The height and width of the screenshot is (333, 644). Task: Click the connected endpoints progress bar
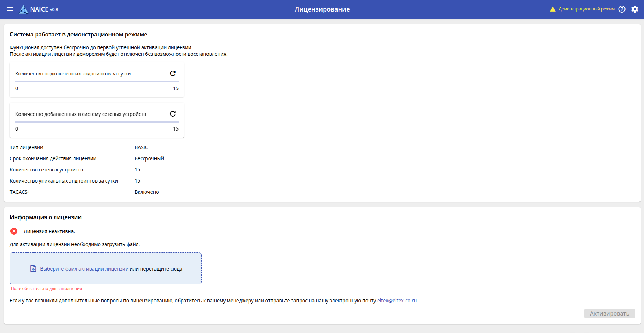[x=97, y=81]
